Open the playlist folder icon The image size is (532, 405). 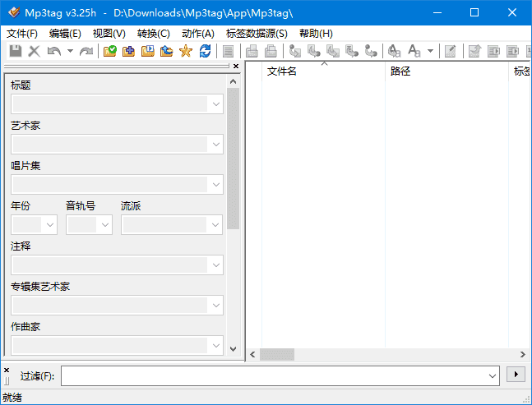click(147, 51)
